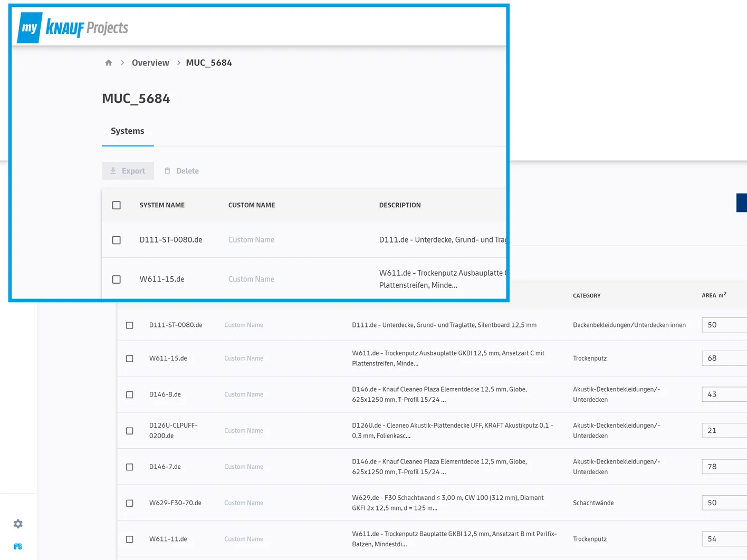Open the Systems tab
This screenshot has width=747, height=560.
[x=128, y=131]
